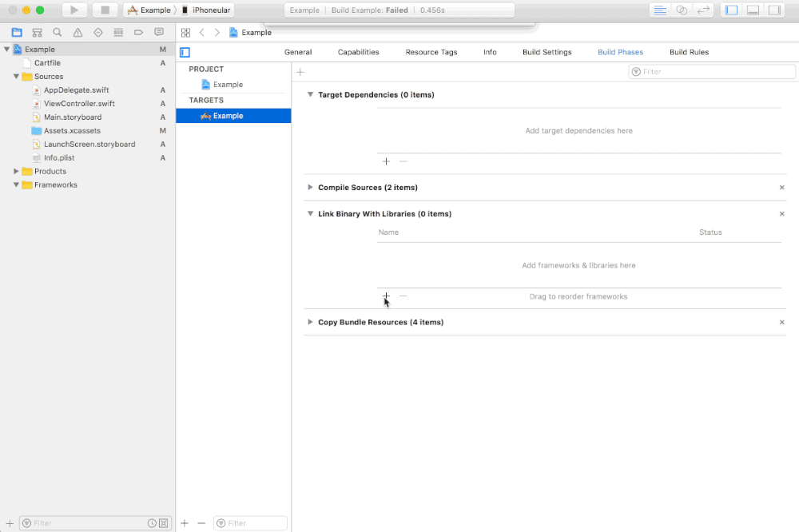Delete the Copy Bundle Resources phase
The image size is (799, 532).
click(781, 323)
